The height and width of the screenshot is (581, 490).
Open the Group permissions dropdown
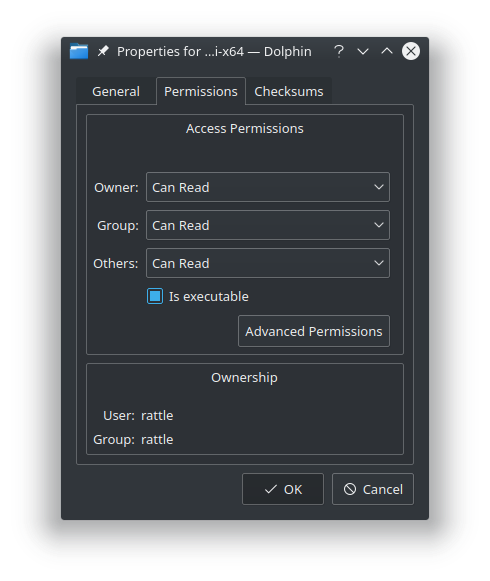(268, 225)
